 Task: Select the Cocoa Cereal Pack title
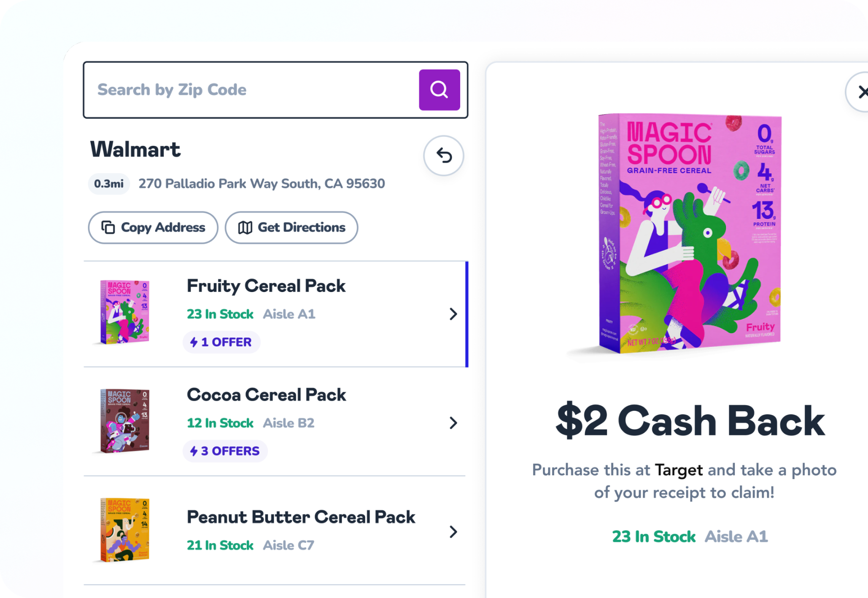pyautogui.click(x=266, y=395)
